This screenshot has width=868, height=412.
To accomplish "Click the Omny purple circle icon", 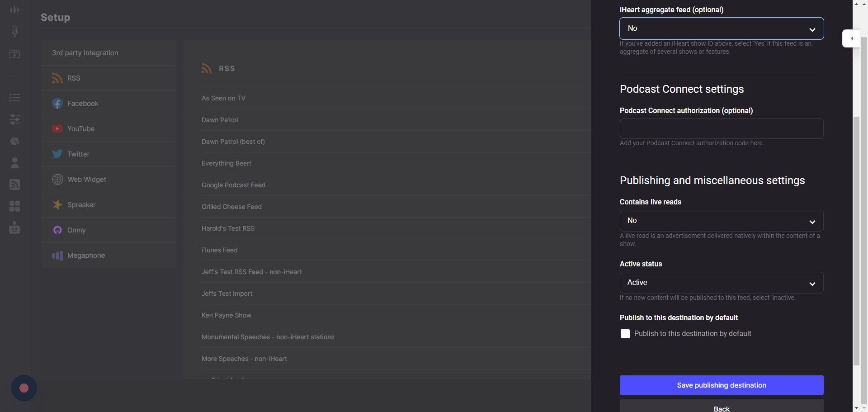I will [x=57, y=230].
